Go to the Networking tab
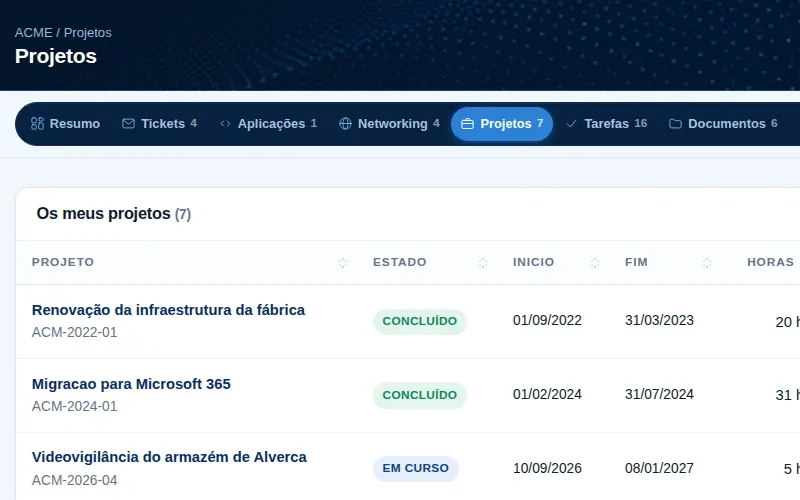Screen dimensions: 800x500 [x=389, y=124]
